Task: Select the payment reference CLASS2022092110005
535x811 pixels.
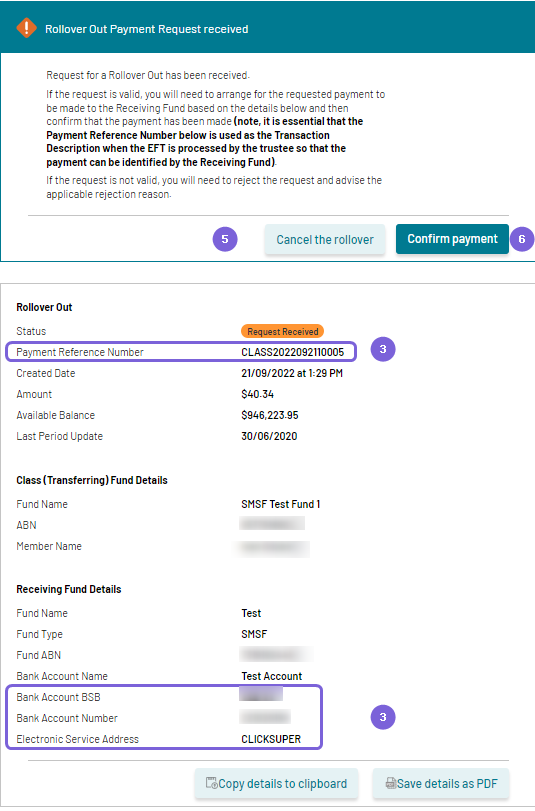Action: click(292, 352)
